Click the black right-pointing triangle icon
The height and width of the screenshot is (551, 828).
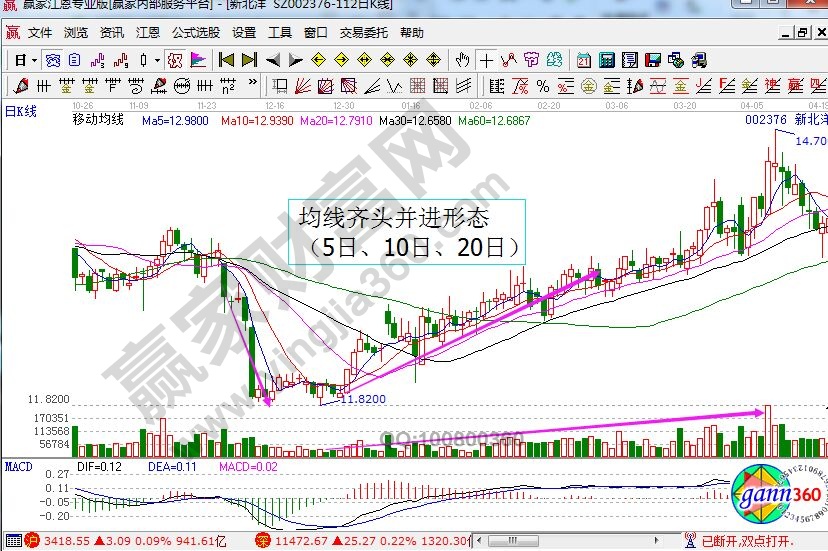[294, 60]
